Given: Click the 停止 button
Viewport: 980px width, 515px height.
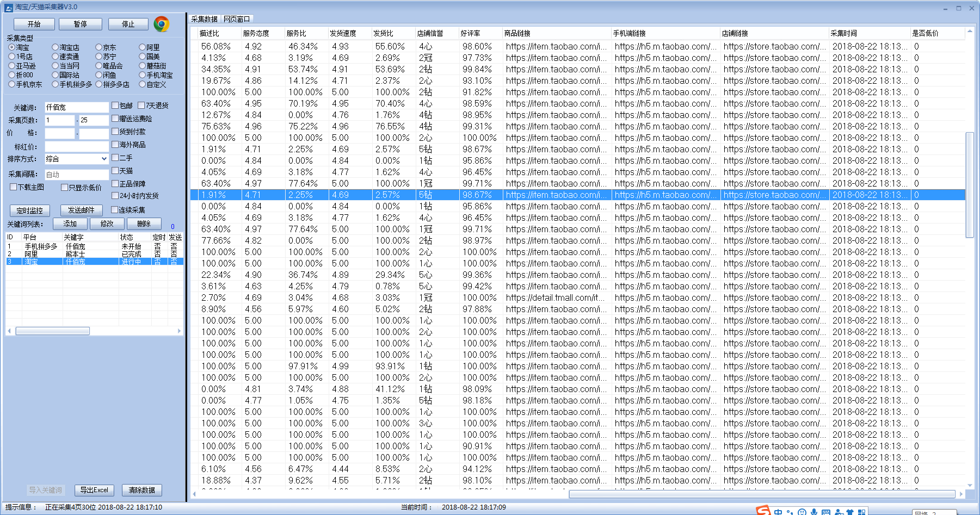Looking at the screenshot, I should 128,24.
